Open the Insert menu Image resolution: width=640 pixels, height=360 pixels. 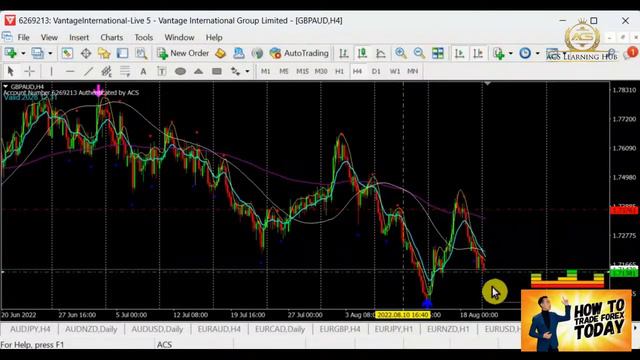click(79, 38)
